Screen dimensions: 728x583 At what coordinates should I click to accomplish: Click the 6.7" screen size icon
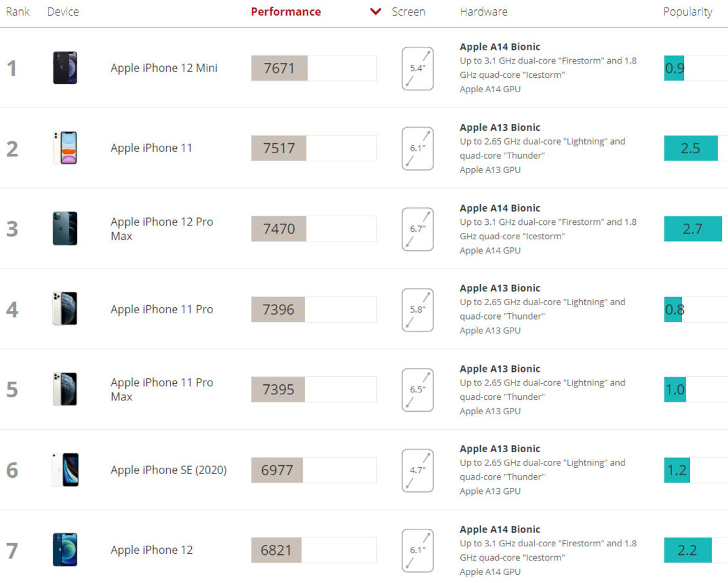click(x=417, y=229)
